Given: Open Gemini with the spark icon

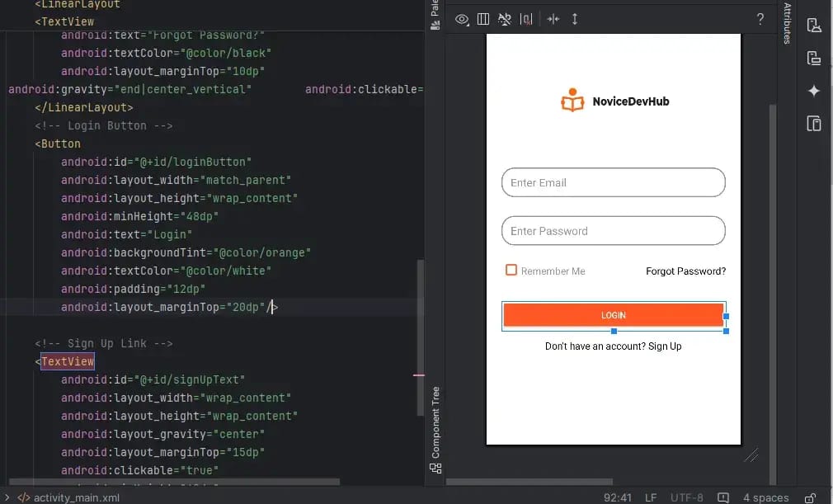Looking at the screenshot, I should pos(814,91).
